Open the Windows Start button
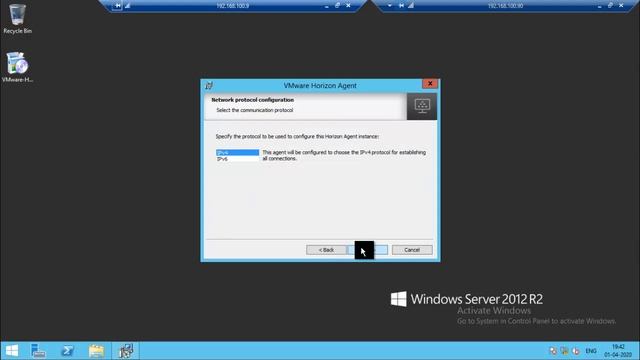 12,351
